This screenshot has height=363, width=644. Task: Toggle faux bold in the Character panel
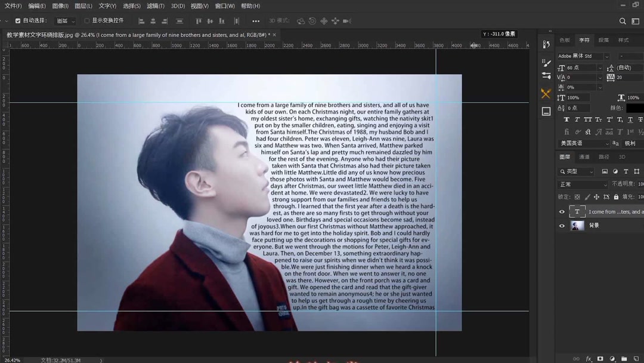[566, 119]
